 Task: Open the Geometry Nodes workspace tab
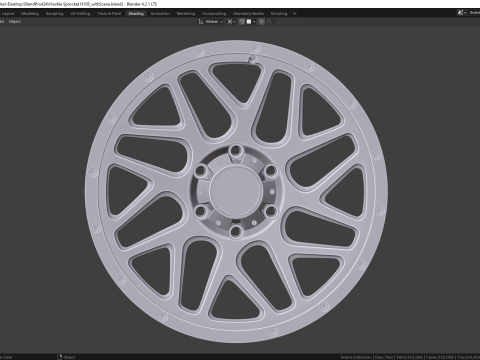coord(248,14)
